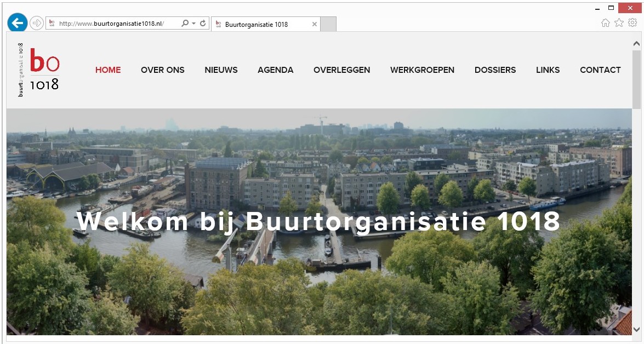Open Favorites with the star icon

coord(619,23)
